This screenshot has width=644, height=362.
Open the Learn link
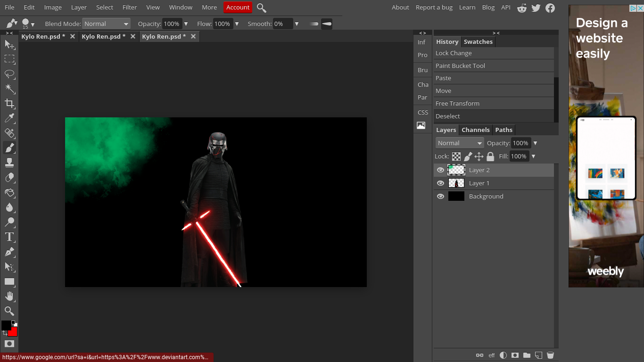467,8
